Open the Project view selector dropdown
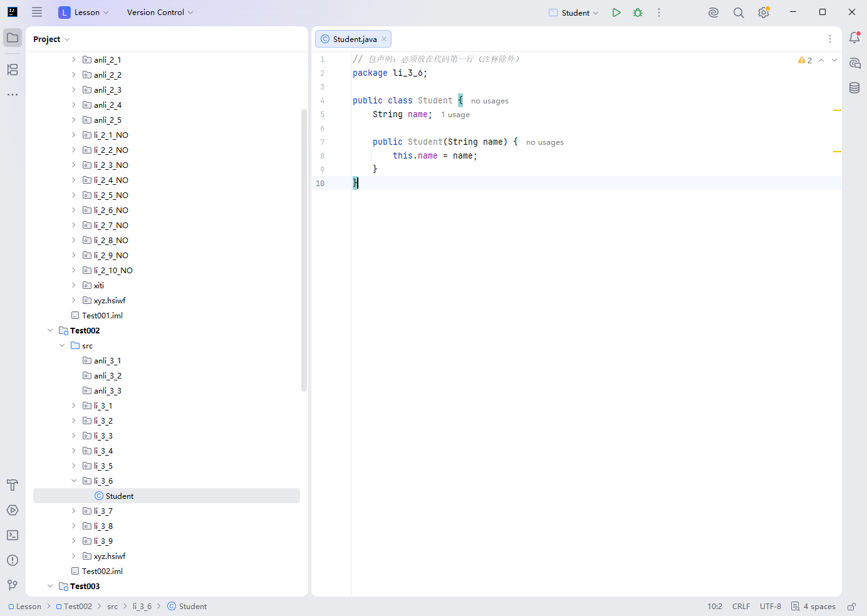Viewport: 867px width, 616px height. [x=51, y=39]
